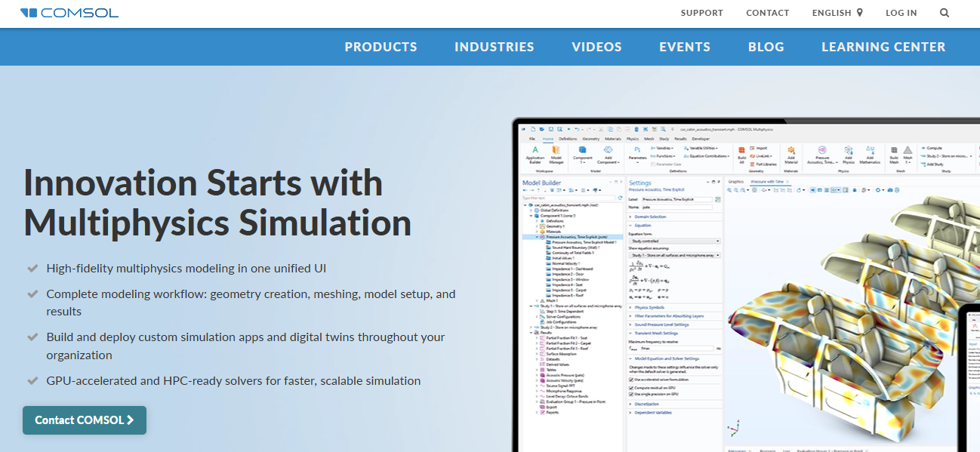Open the Functions dropdown in the ribbon
The image size is (980, 452).
click(x=663, y=156)
